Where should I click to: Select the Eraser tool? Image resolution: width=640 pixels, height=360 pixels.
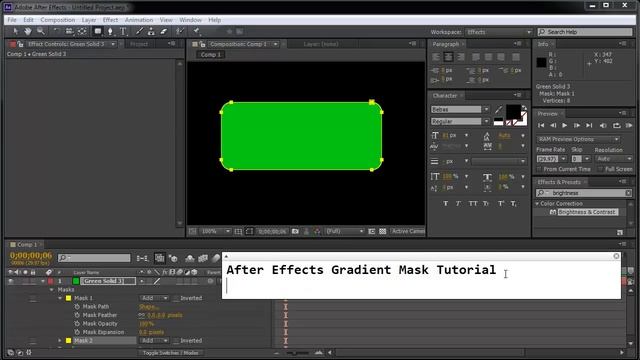[x=164, y=31]
